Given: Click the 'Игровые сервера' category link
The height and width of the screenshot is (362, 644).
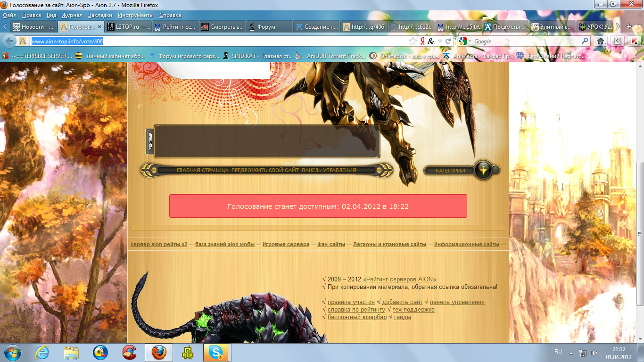Looking at the screenshot, I should (286, 244).
